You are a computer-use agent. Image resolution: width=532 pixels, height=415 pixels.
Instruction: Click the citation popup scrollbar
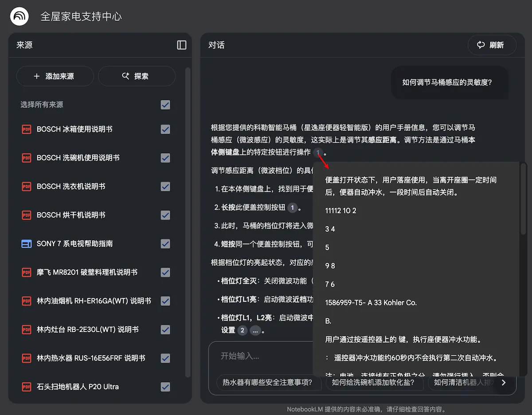(x=523, y=200)
